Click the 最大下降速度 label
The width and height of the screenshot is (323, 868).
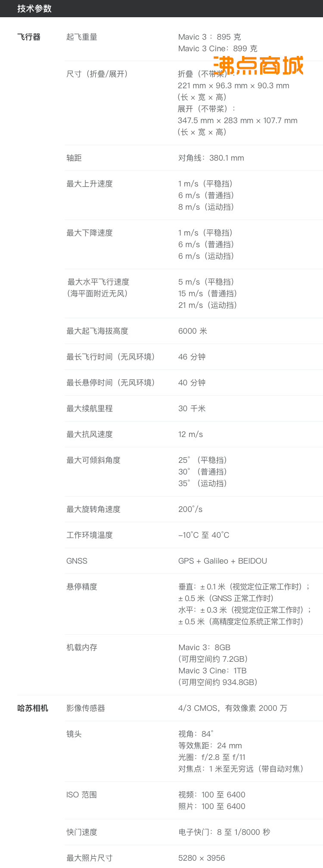pyautogui.click(x=90, y=233)
